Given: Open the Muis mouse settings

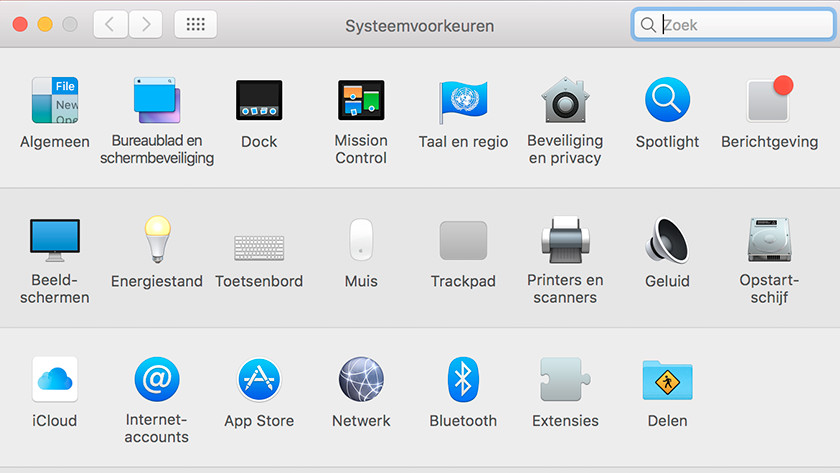Looking at the screenshot, I should (x=361, y=241).
